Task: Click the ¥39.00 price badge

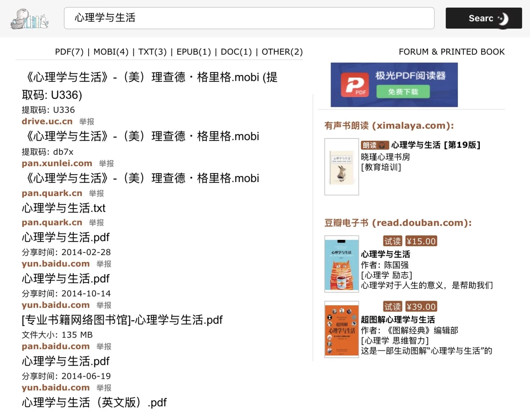Action: [x=421, y=306]
